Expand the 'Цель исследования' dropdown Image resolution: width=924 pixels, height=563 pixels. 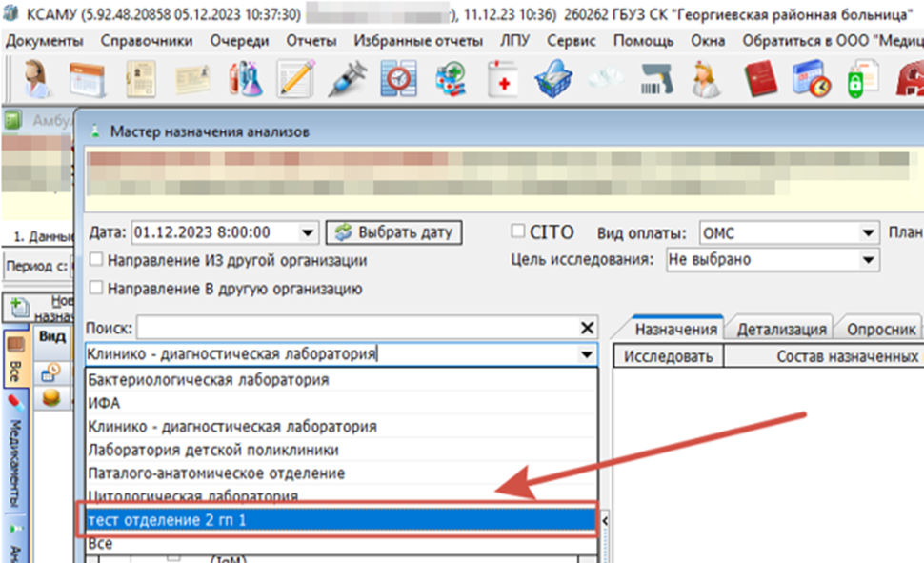(867, 259)
